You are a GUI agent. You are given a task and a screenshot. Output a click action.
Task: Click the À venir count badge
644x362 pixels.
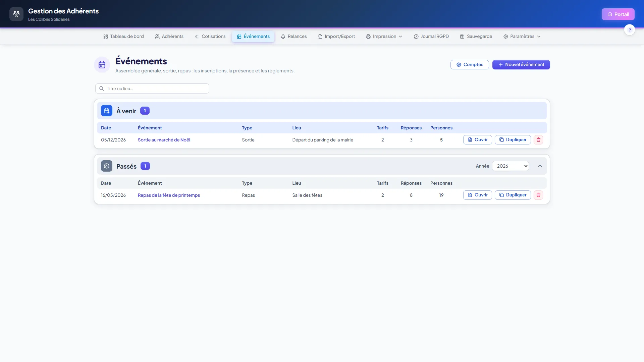tap(145, 111)
